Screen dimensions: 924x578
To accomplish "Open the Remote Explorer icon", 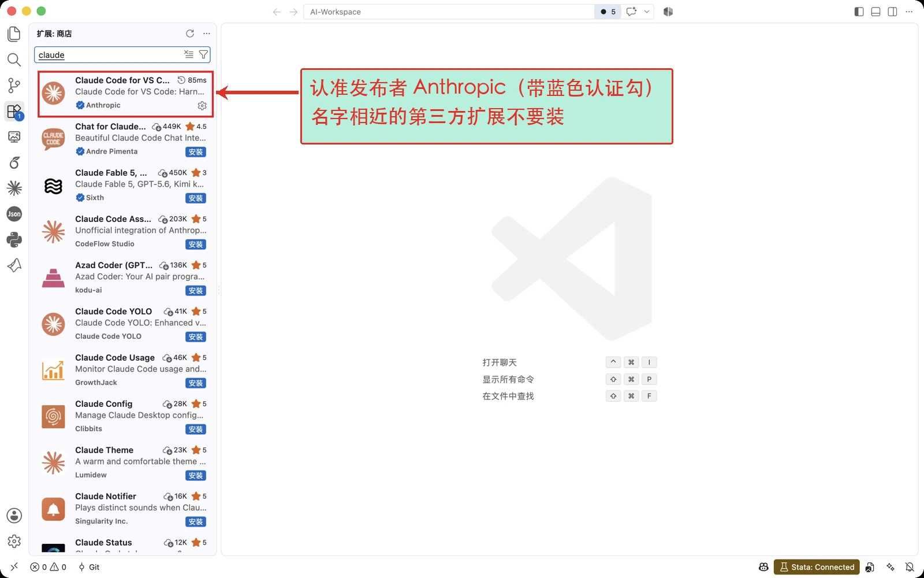I will (14, 137).
